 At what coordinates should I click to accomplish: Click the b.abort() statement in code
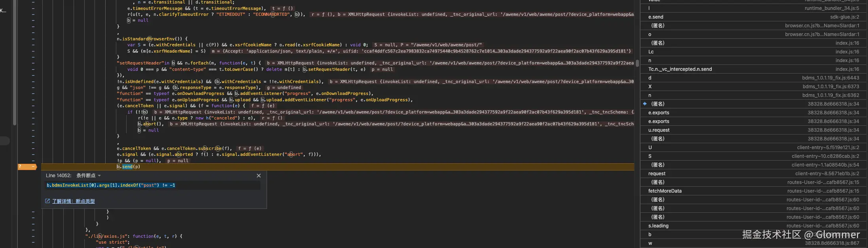coord(151,124)
